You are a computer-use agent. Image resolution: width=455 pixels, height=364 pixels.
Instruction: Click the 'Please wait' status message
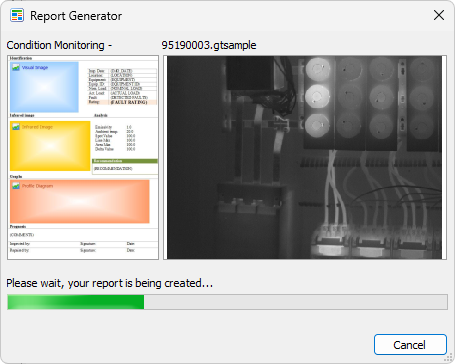pos(109,283)
